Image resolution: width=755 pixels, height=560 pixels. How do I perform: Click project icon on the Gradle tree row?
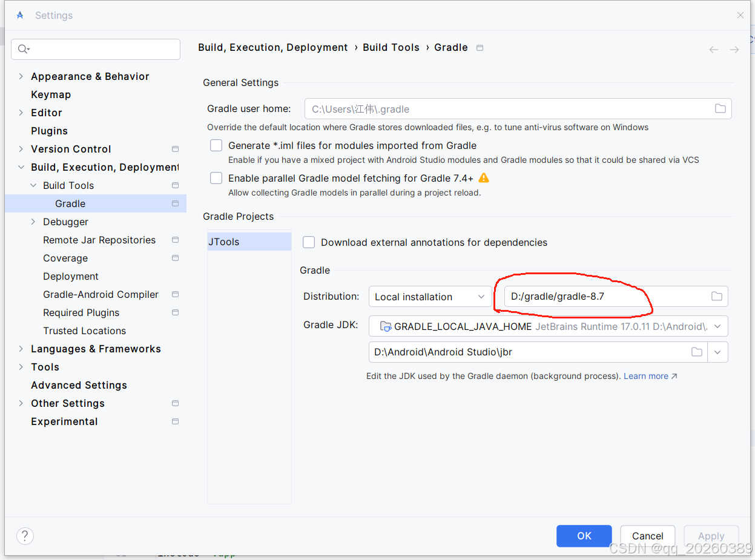pyautogui.click(x=175, y=203)
